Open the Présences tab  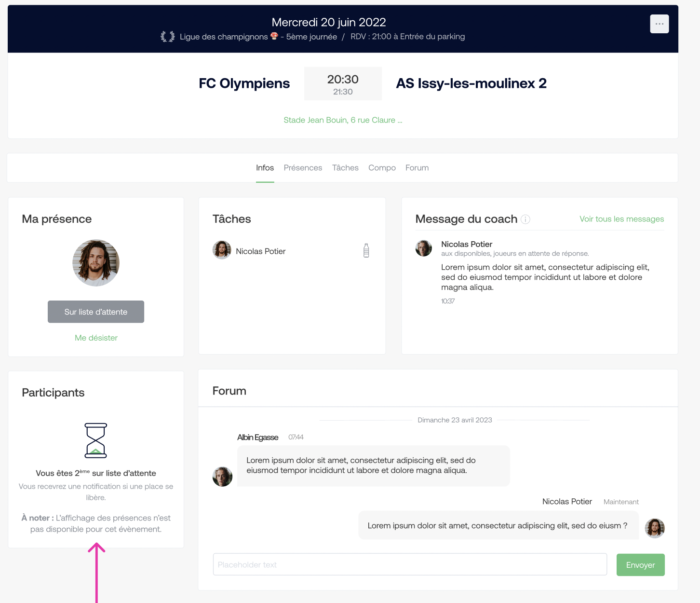[303, 168]
